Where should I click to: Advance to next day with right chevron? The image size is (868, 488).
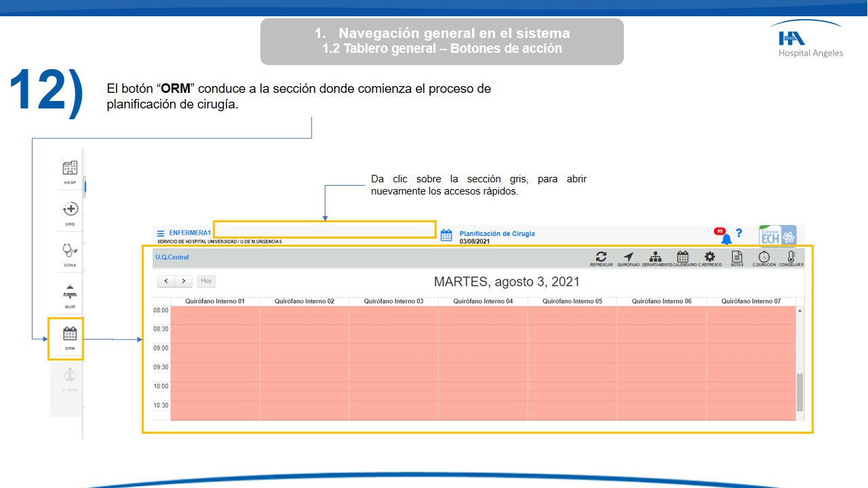click(184, 281)
